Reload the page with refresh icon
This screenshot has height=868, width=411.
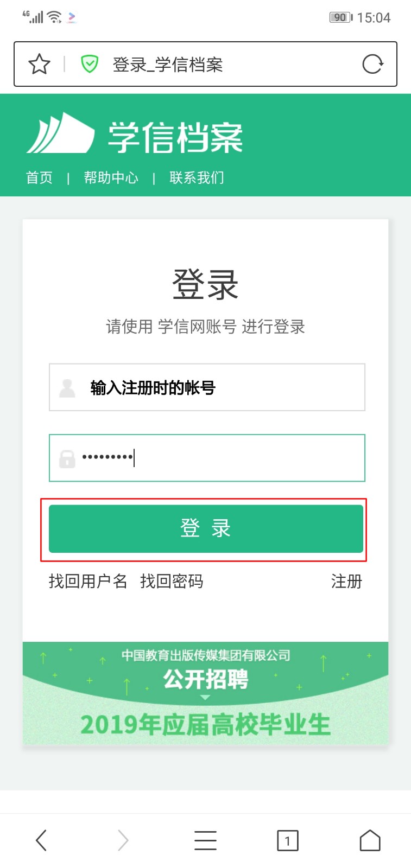click(x=372, y=64)
